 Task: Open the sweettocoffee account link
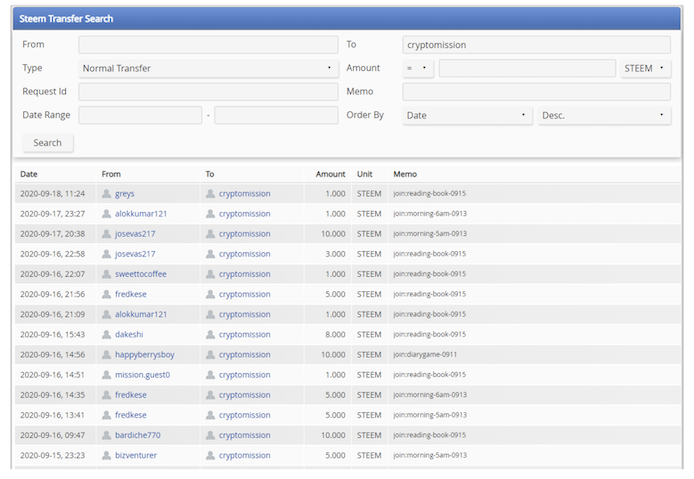(x=141, y=274)
